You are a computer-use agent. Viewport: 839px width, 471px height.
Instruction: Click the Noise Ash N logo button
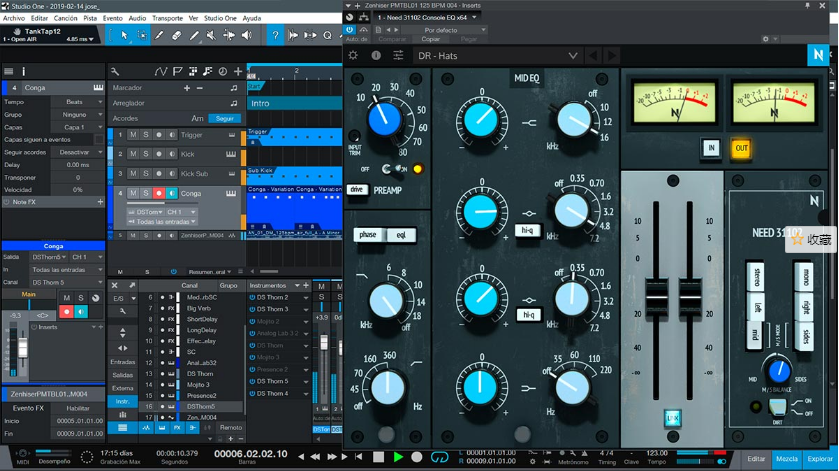(x=818, y=55)
